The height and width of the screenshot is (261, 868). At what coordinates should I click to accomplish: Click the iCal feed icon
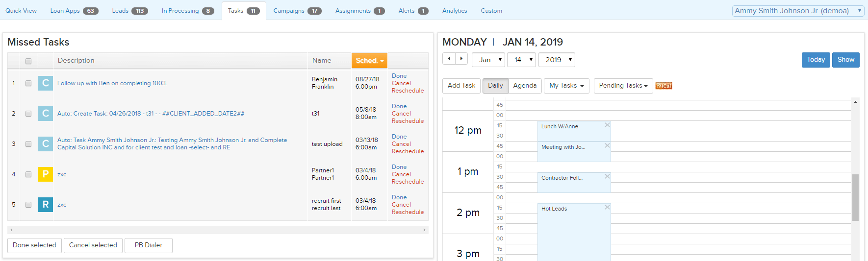664,86
